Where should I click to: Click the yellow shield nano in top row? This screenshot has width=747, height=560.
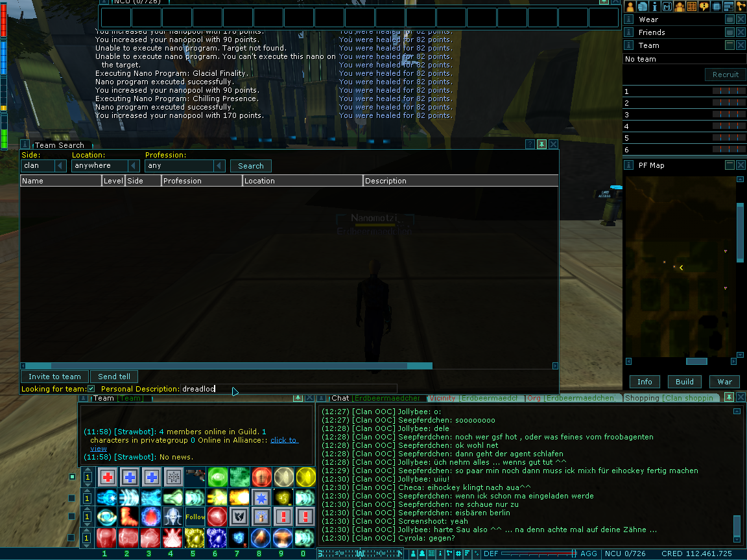305,476
